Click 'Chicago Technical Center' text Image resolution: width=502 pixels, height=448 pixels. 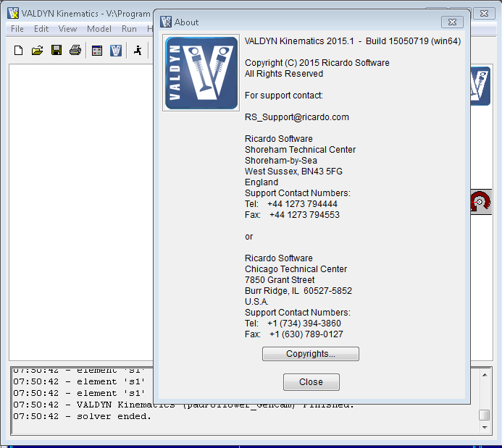[296, 269]
